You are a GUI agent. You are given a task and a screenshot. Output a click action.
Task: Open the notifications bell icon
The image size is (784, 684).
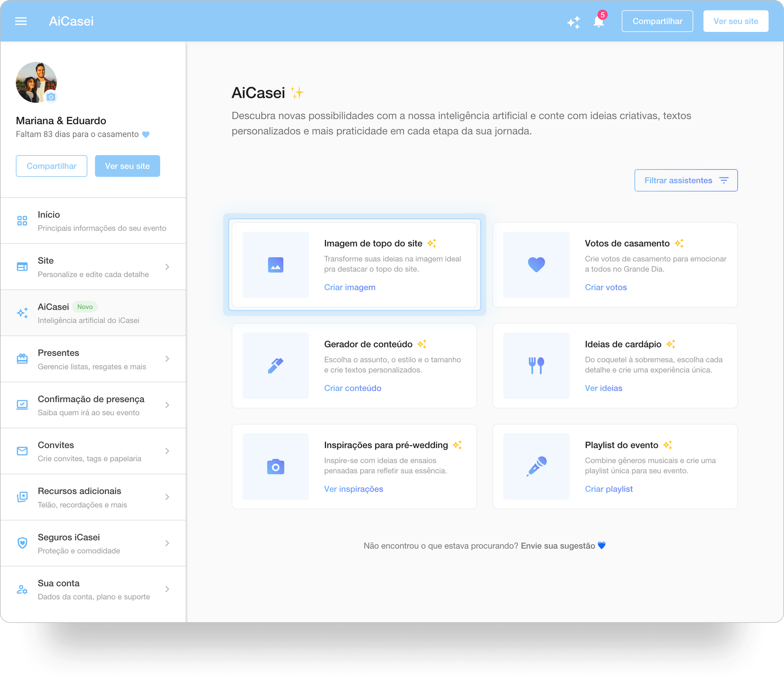(x=599, y=22)
